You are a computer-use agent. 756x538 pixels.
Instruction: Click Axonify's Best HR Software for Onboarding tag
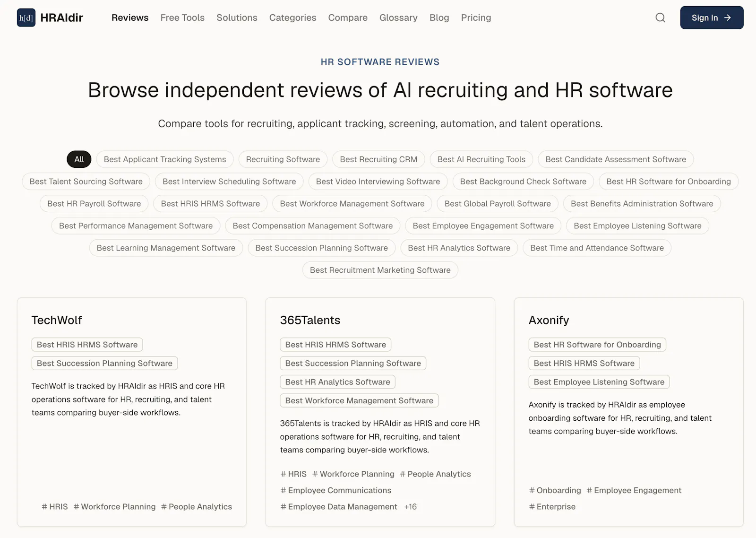click(597, 345)
